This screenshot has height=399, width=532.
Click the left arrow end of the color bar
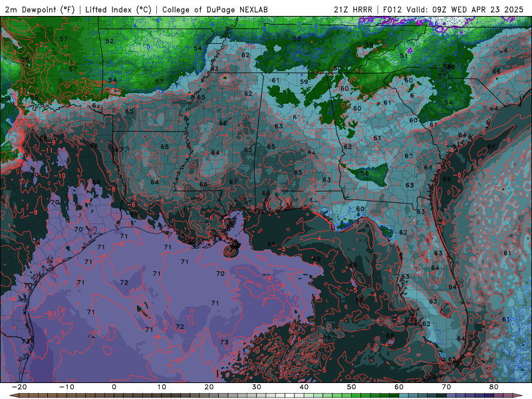pyautogui.click(x=13, y=396)
